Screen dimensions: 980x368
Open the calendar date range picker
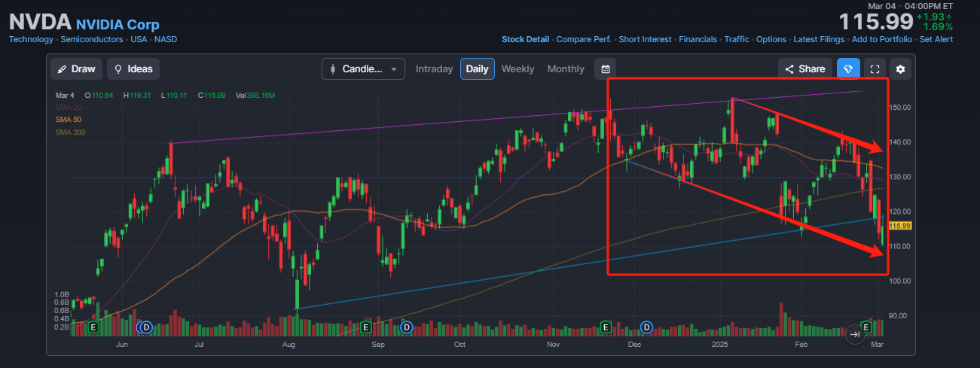pyautogui.click(x=606, y=69)
